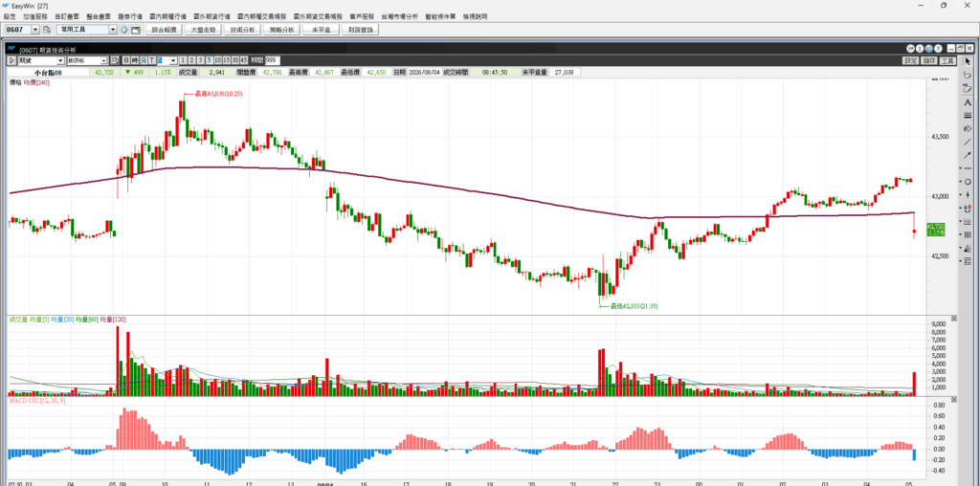This screenshot has height=486, width=980.
Task: Expand the 常用工具 dropdown
Action: (x=113, y=30)
